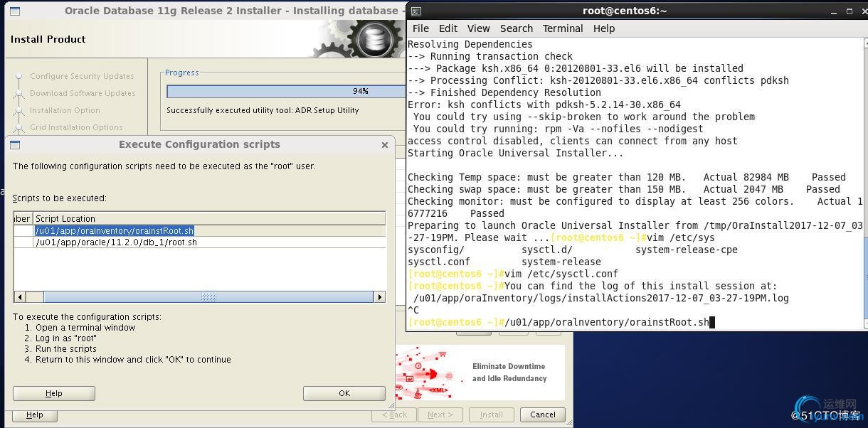Click Cancel in Oracle installer window

[x=543, y=414]
